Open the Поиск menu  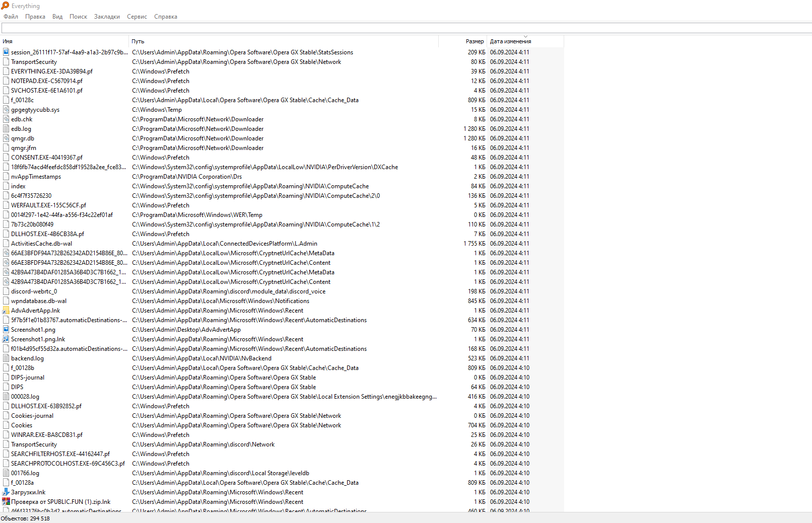click(x=78, y=17)
